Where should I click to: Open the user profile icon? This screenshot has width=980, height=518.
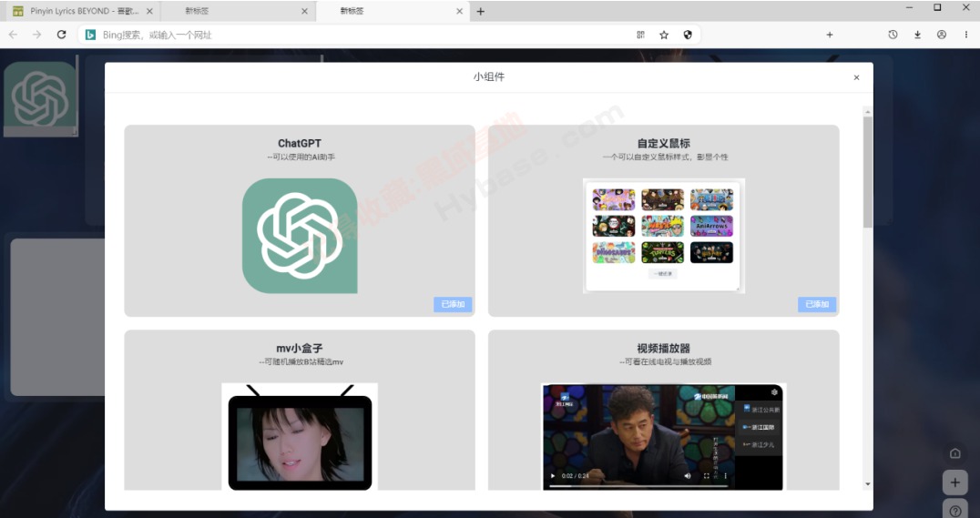941,35
